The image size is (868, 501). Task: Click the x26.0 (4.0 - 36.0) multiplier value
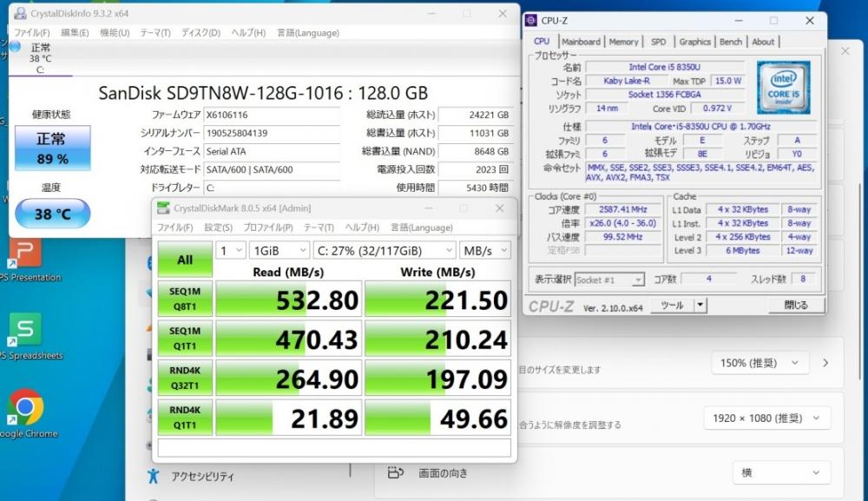point(622,224)
